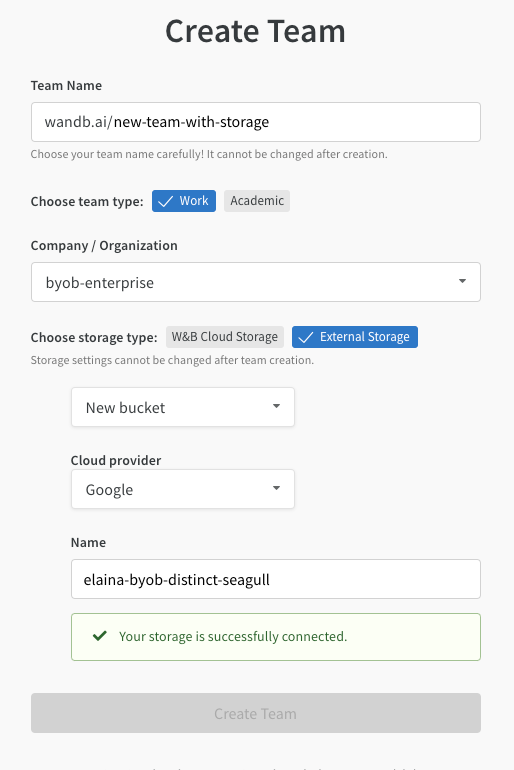Choose External Storage option
The image size is (514, 770).
(355, 337)
